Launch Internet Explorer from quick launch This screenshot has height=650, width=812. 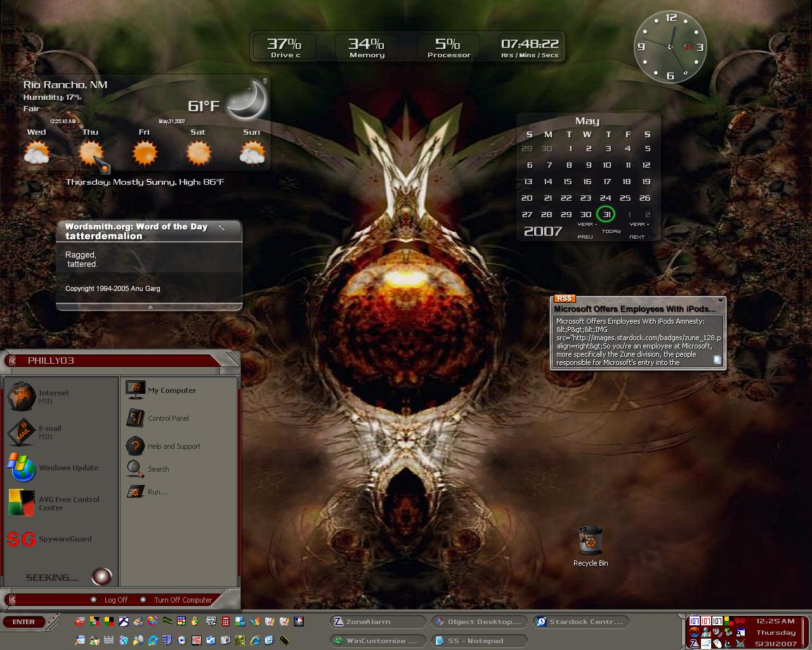tap(255, 640)
